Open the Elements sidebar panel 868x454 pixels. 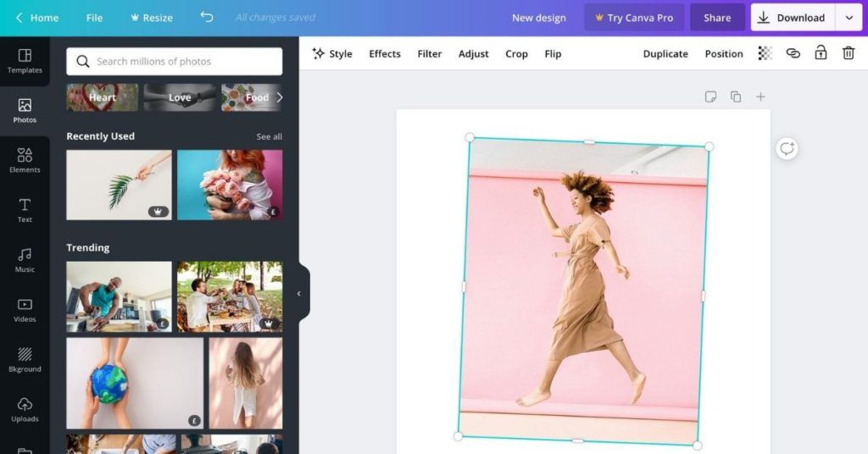tap(25, 160)
